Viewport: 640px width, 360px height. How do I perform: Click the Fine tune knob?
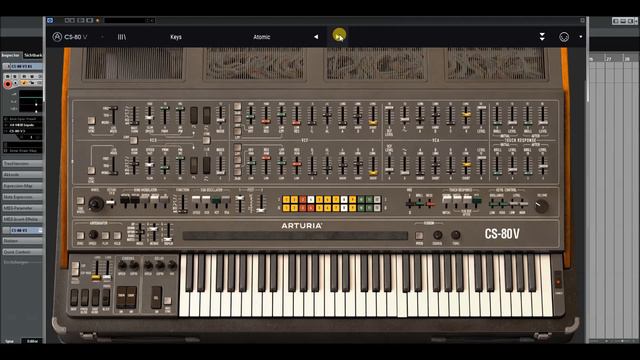[456, 235]
